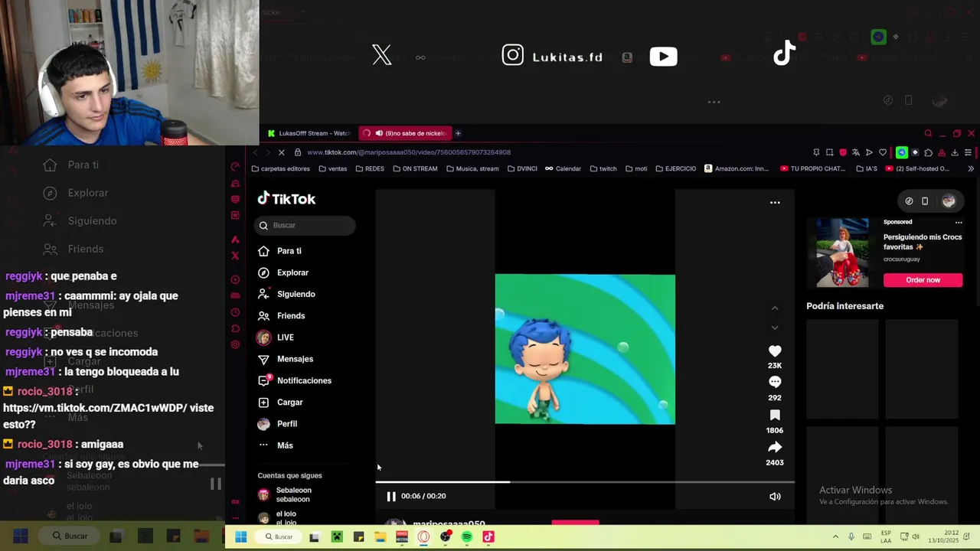
Task: Switch to the LukasOfff Stream browser tab
Action: click(309, 133)
